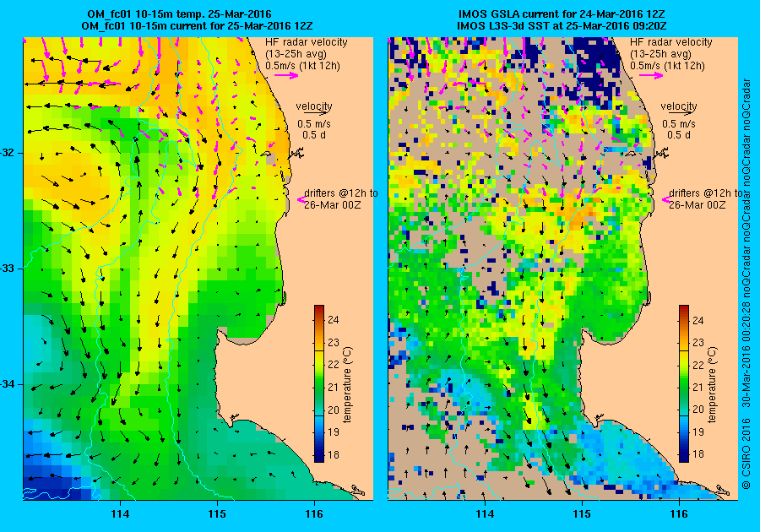Click the title "OM_fc01 10-15m current for 25-Mar-2016 12Z"

click(x=196, y=25)
